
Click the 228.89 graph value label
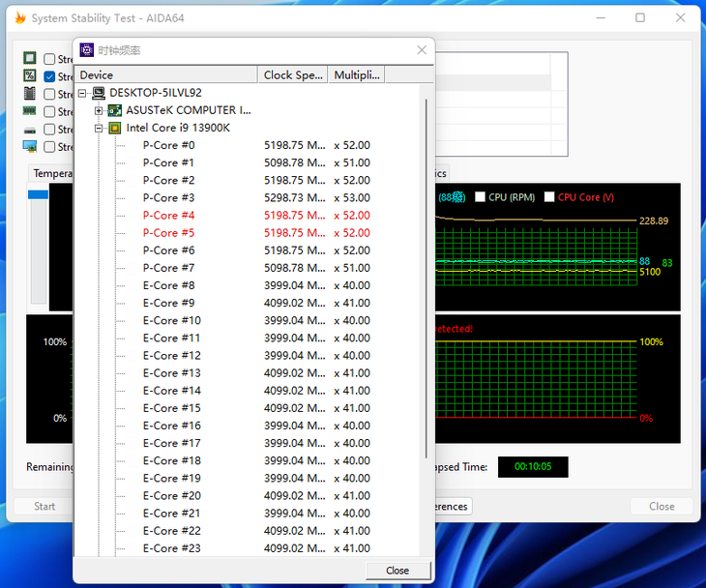click(x=654, y=221)
